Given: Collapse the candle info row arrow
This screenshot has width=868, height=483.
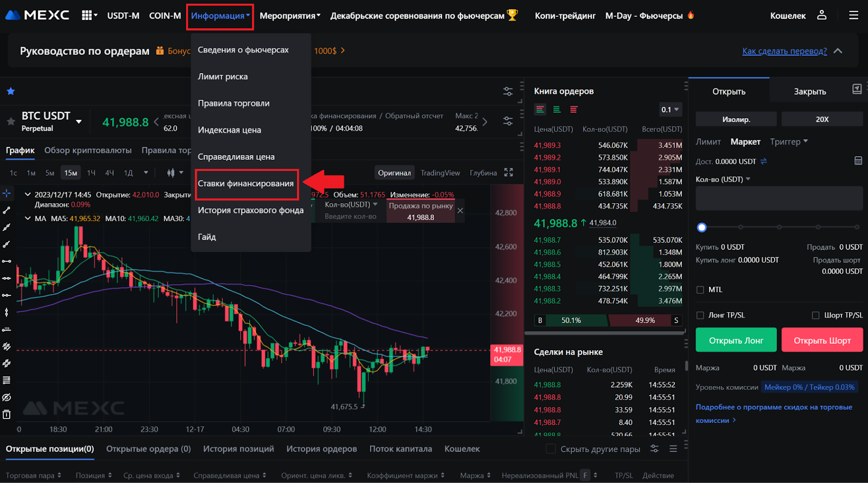Looking at the screenshot, I should pyautogui.click(x=28, y=194).
